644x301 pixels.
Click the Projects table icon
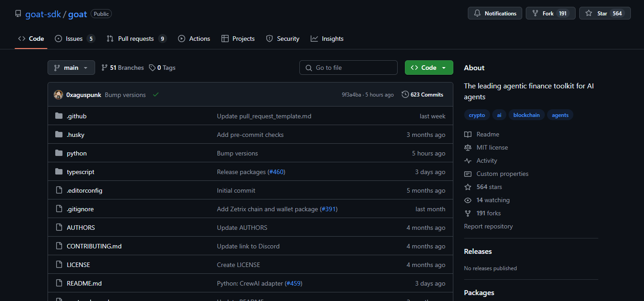click(225, 39)
